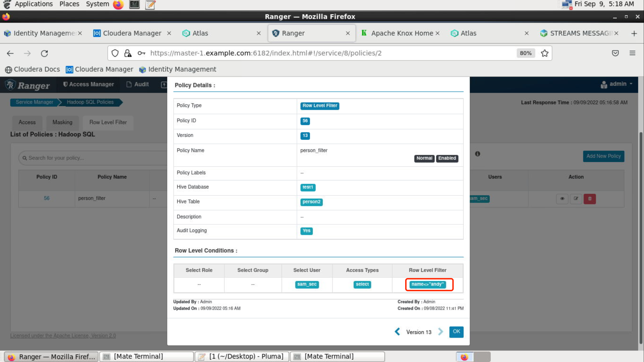Toggle the policy Enabled status badge
This screenshot has width=644, height=362.
[x=447, y=158]
